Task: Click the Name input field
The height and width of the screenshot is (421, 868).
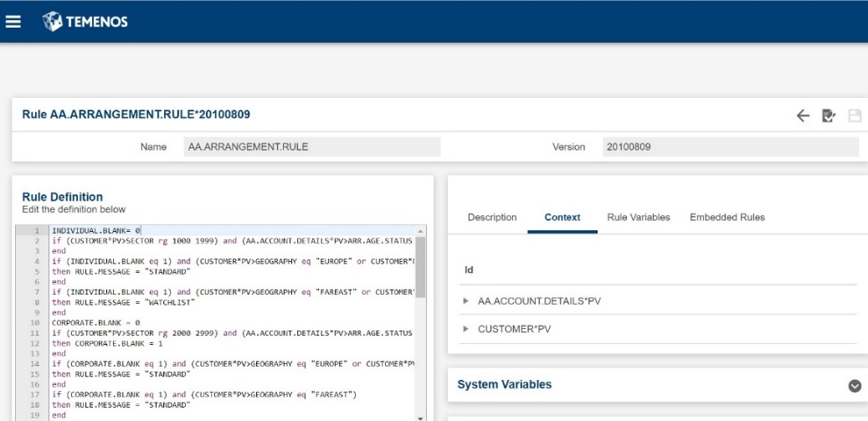Action: point(312,147)
